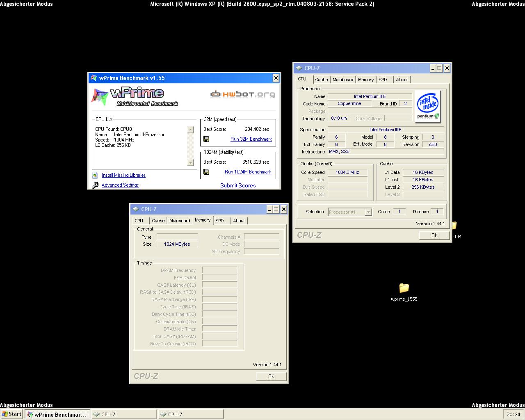The width and height of the screenshot is (525, 420).
Task: Click the Core Speed 1004.3 MHz field
Action: pyautogui.click(x=347, y=172)
